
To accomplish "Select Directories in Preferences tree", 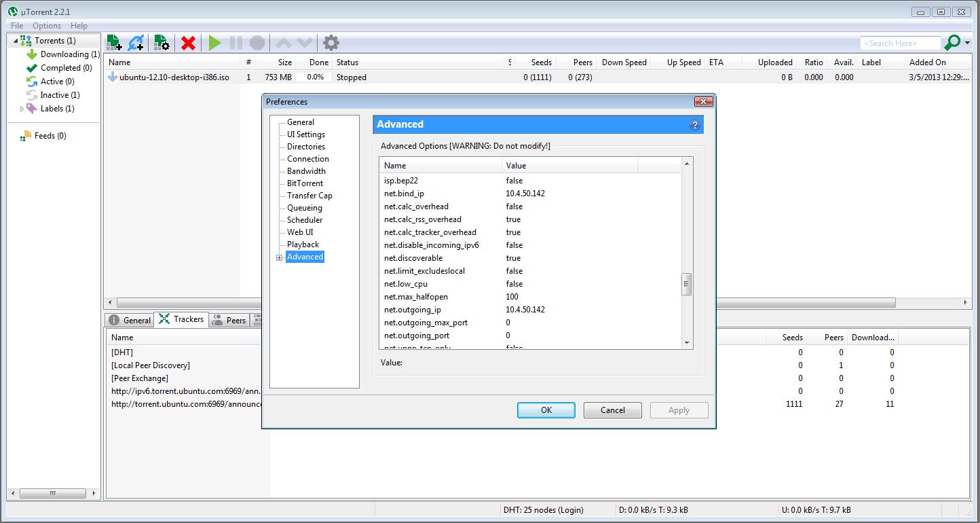I will click(x=306, y=147).
